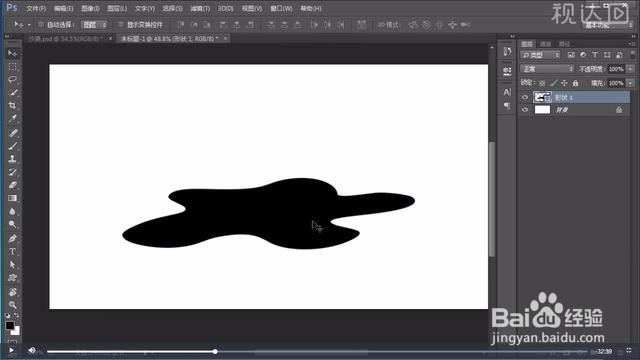Open the 基本功能 workspace dropdown

[x=608, y=25]
